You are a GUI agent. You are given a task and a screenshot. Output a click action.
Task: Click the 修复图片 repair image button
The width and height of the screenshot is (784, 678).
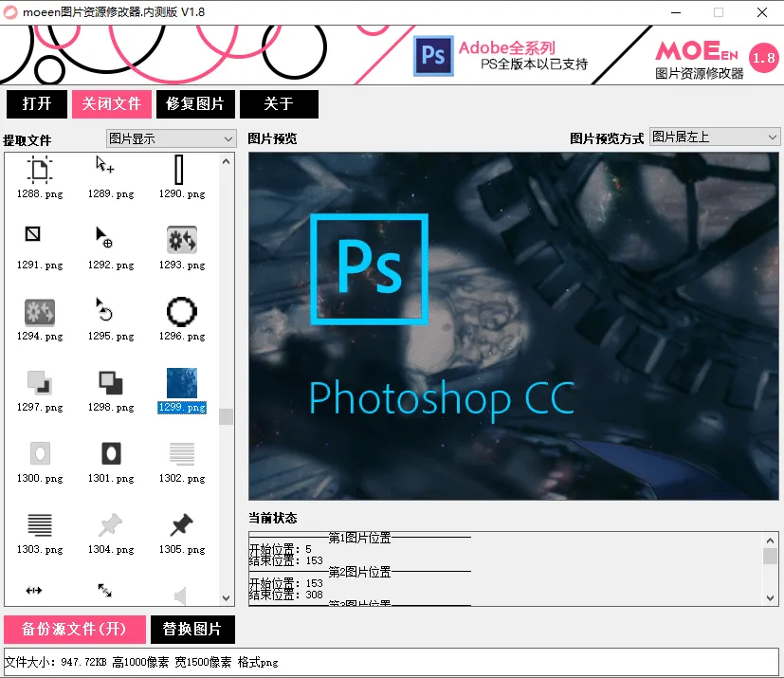195,104
